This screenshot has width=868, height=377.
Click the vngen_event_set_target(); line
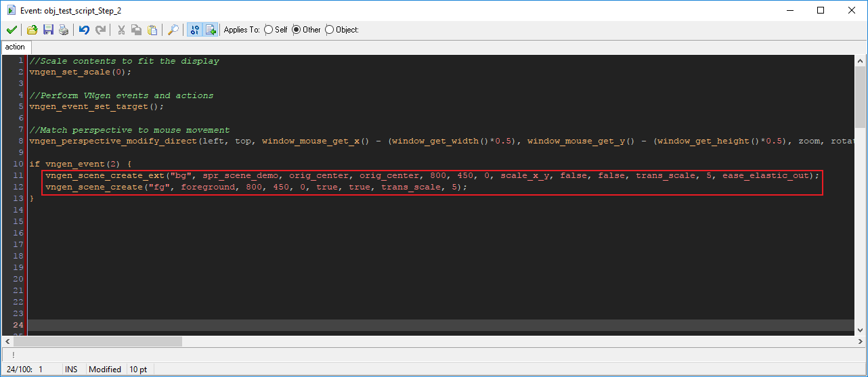pos(96,107)
